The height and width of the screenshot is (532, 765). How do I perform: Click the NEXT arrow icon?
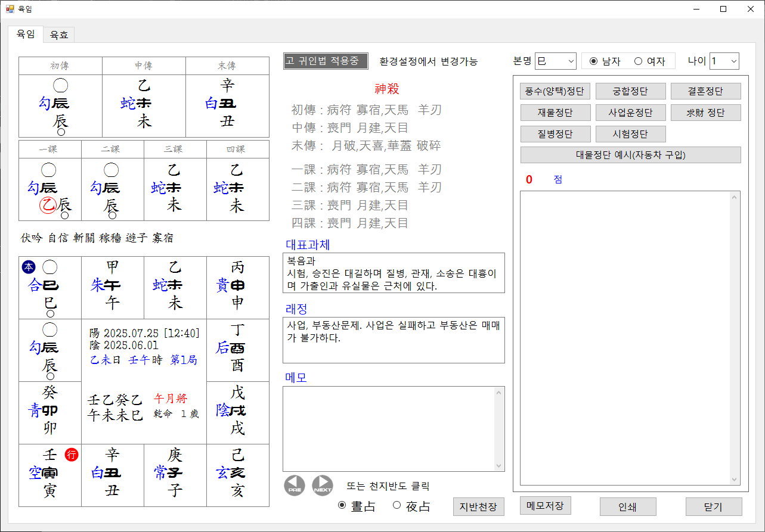pos(323,486)
